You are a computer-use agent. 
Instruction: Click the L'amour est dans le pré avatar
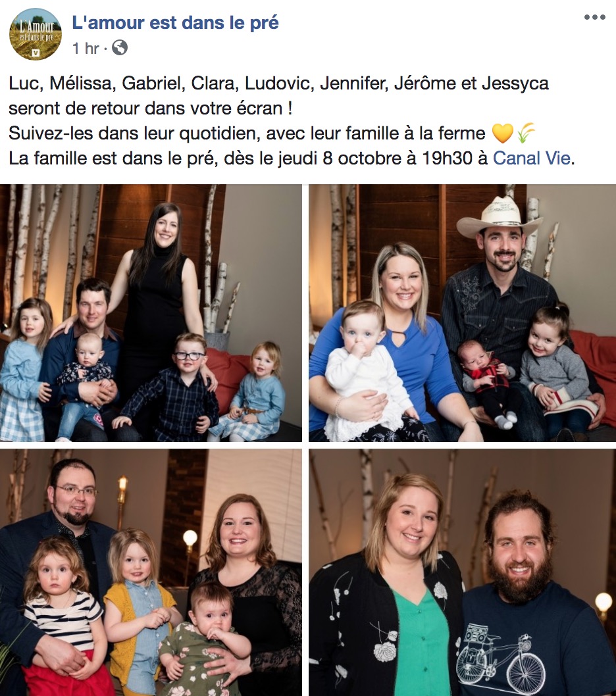(x=36, y=34)
